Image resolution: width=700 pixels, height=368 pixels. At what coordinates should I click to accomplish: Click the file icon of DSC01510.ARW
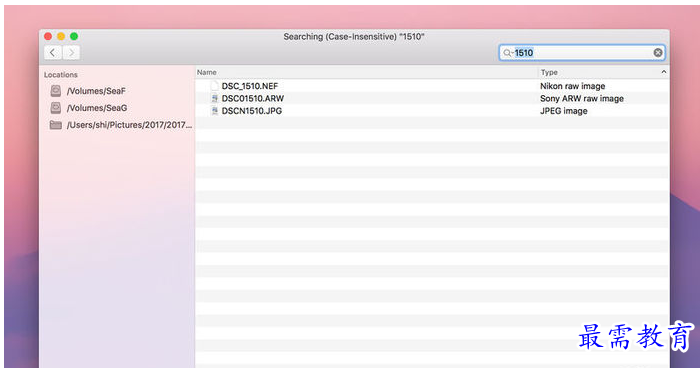215,98
